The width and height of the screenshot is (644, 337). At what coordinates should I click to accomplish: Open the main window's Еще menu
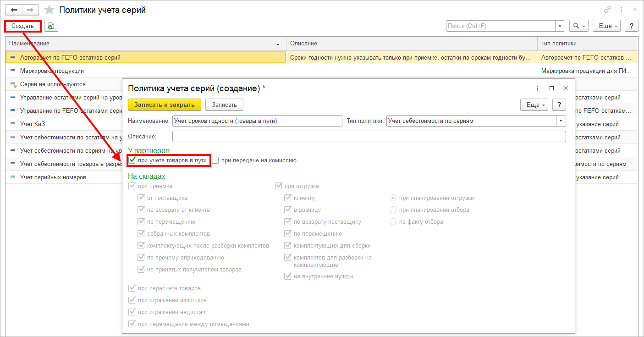[x=607, y=26]
